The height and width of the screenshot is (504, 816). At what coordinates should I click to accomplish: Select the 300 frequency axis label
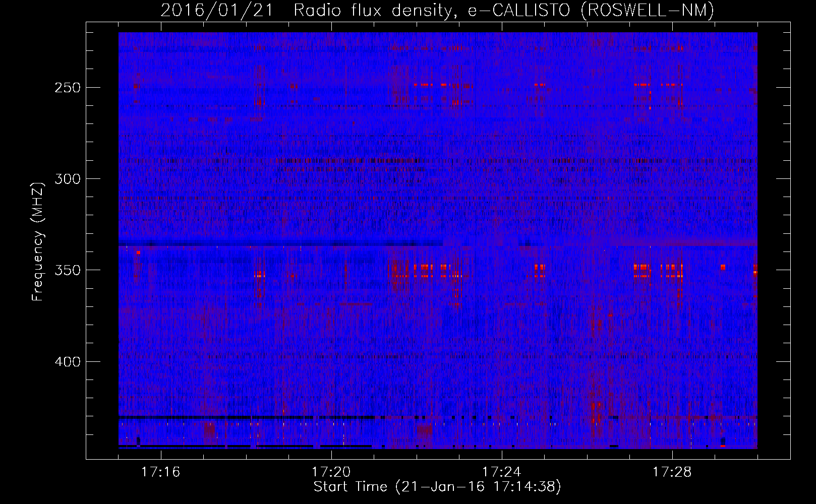67,179
